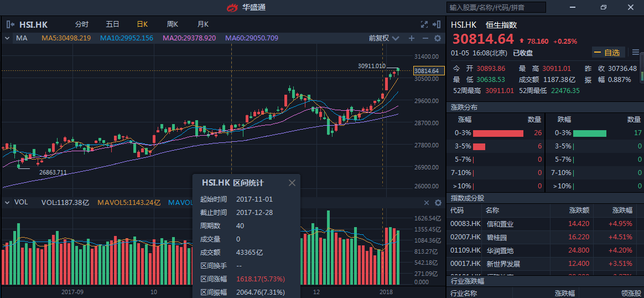The image size is (644, 298).
Task: Click the stock search input field
Action: (496, 7)
